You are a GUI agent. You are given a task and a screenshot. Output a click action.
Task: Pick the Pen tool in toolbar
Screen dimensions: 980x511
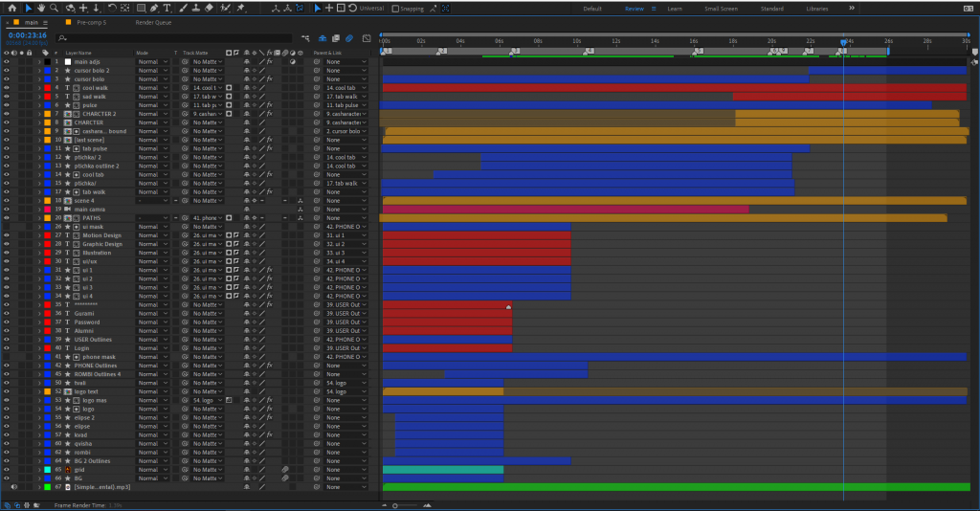coord(154,8)
